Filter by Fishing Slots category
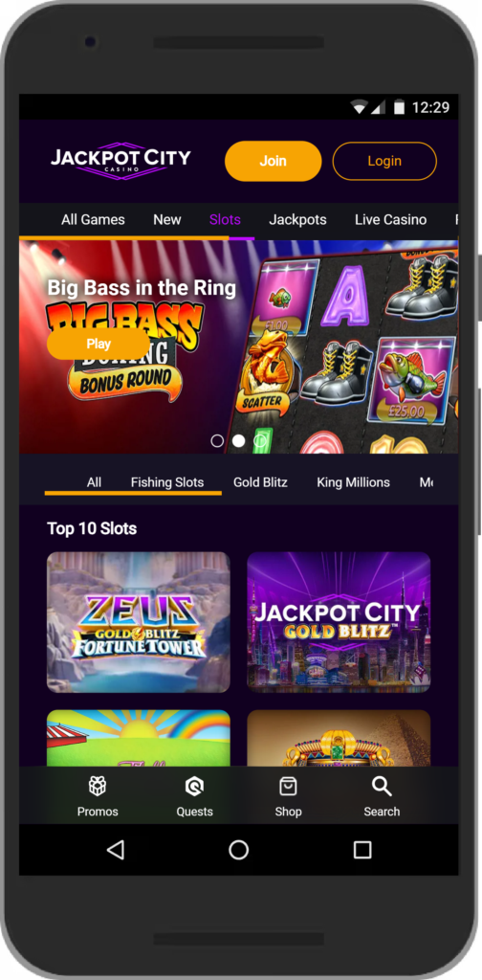Screen dimensions: 482x980 pyautogui.click(x=167, y=482)
